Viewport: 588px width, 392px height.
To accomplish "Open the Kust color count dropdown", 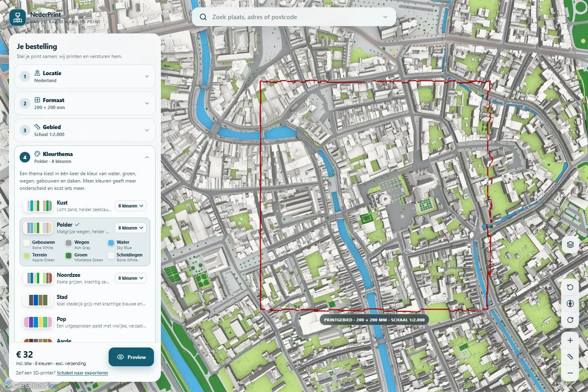I will (131, 206).
